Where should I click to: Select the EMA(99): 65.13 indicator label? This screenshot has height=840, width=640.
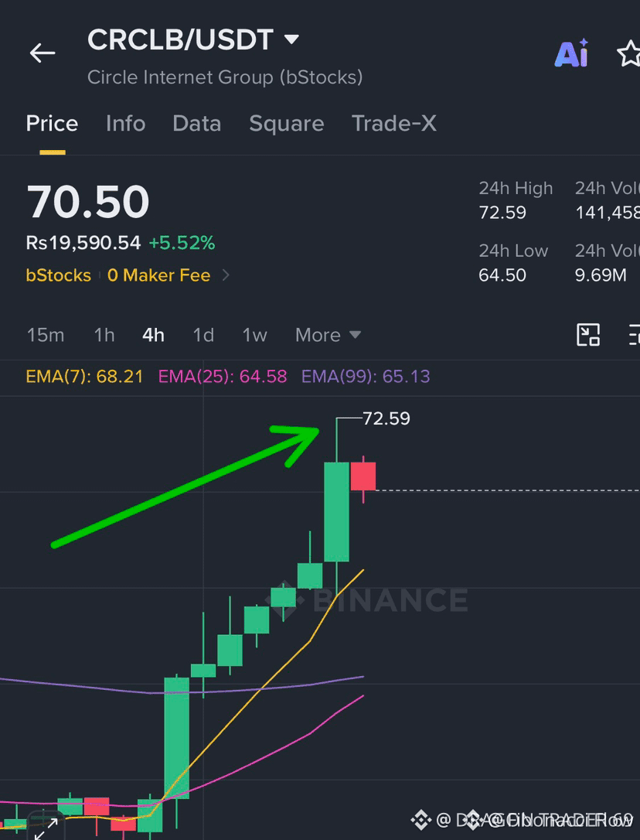point(366,377)
